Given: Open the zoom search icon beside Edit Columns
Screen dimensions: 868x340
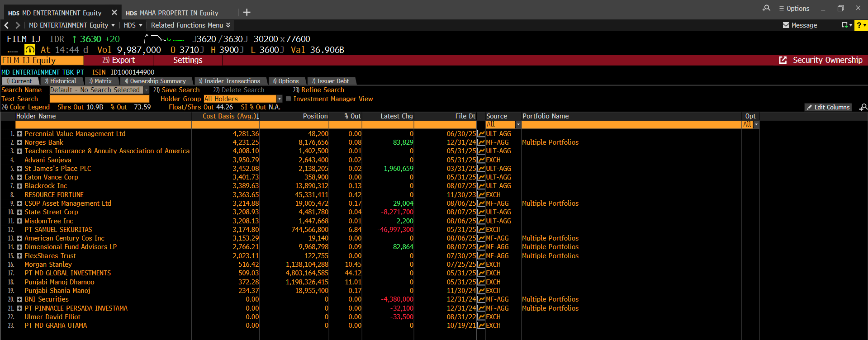Looking at the screenshot, I should click(863, 107).
